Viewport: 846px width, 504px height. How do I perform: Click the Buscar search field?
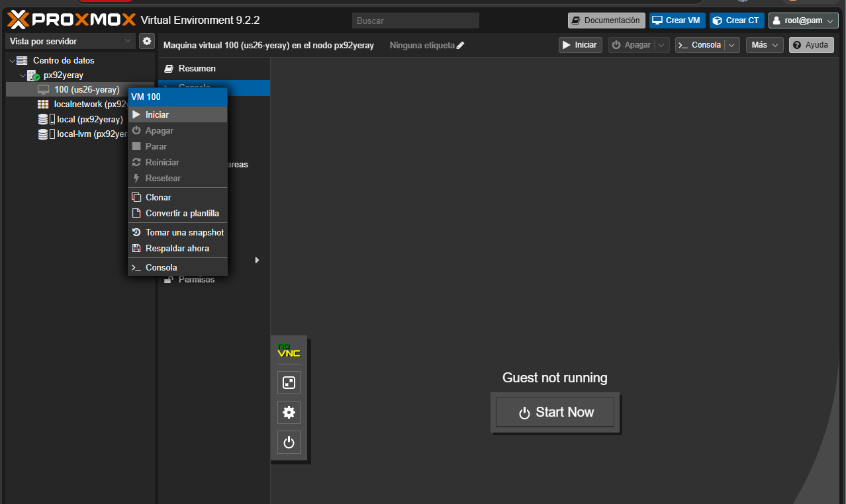416,21
